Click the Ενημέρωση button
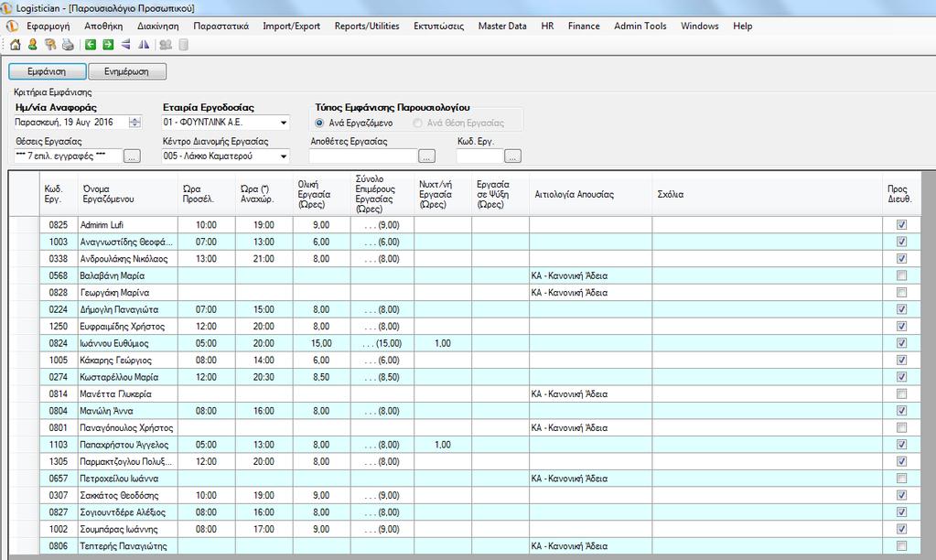Image resolution: width=936 pixels, height=560 pixels. click(126, 71)
